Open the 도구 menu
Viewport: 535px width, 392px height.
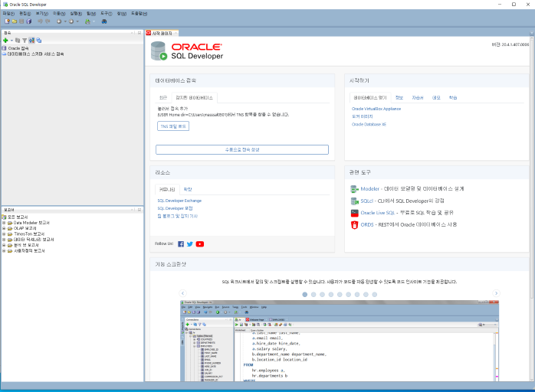pyautogui.click(x=106, y=14)
